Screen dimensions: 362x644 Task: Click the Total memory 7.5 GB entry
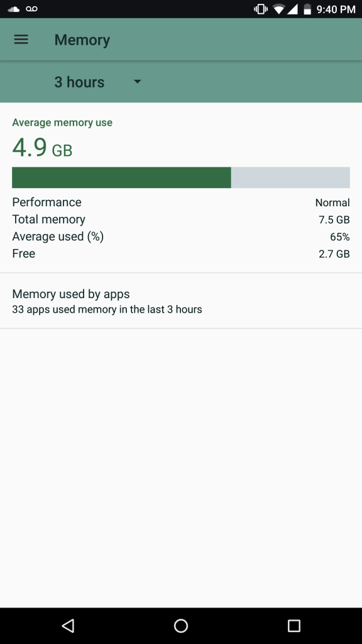tap(181, 219)
